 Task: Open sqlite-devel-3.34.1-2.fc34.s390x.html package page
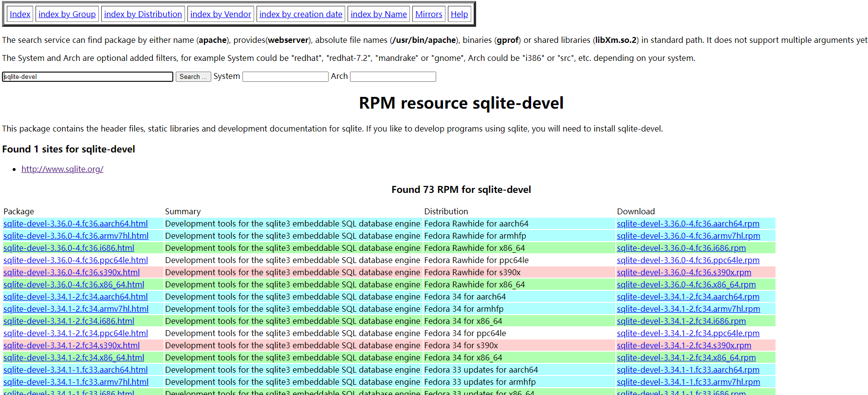point(72,345)
